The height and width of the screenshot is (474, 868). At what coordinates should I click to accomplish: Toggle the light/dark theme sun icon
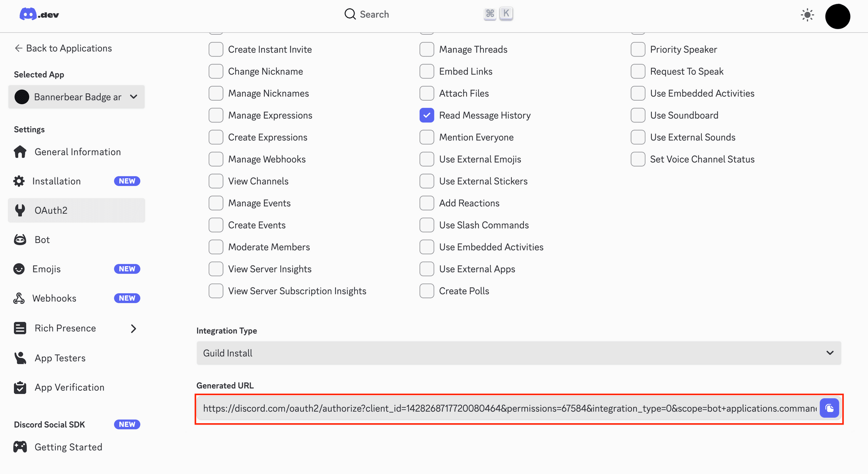click(x=807, y=15)
